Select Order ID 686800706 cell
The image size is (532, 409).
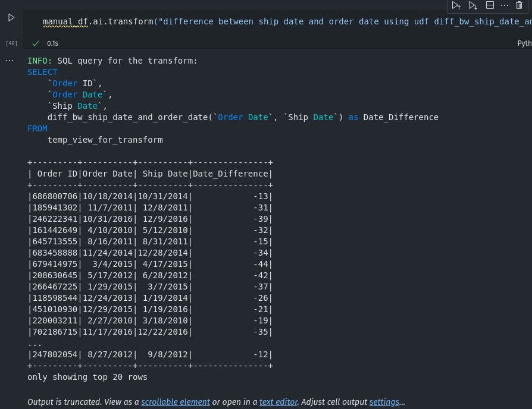(55, 197)
